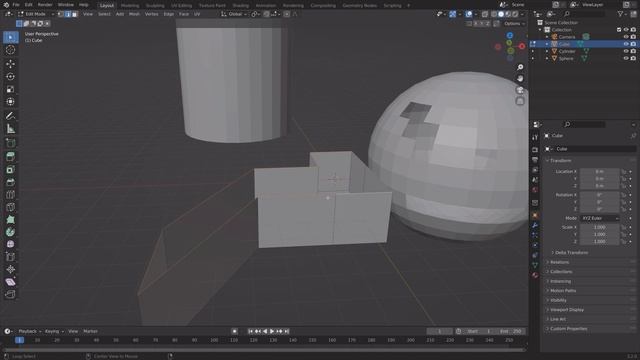
Task: Expand Cylinder row in outliner
Action: coord(547,51)
